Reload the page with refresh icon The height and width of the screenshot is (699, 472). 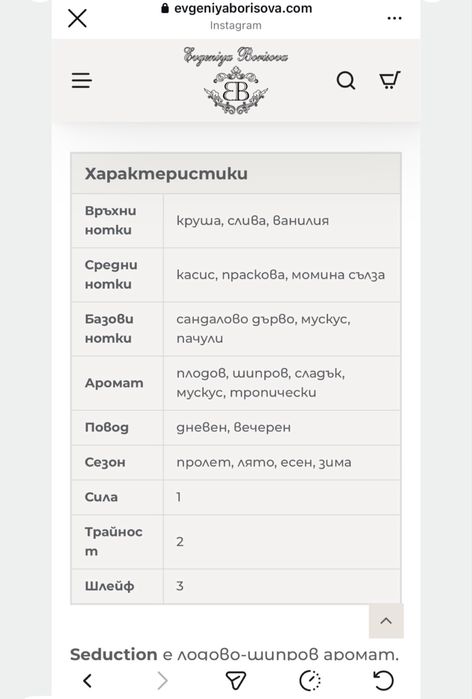click(383, 680)
